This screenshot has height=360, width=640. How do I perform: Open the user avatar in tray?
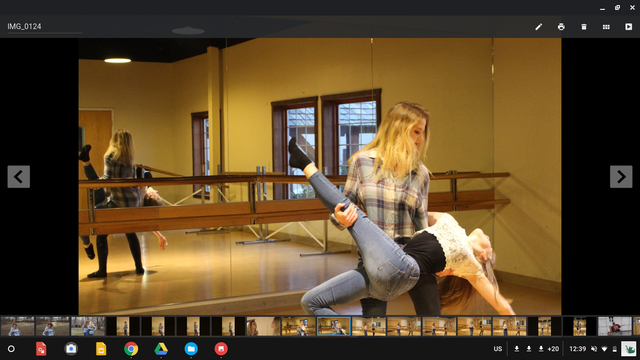click(x=629, y=349)
